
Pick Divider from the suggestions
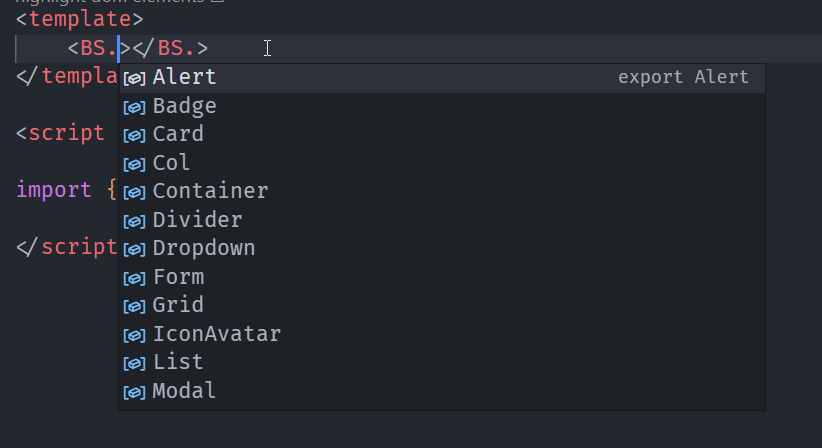tap(442, 220)
